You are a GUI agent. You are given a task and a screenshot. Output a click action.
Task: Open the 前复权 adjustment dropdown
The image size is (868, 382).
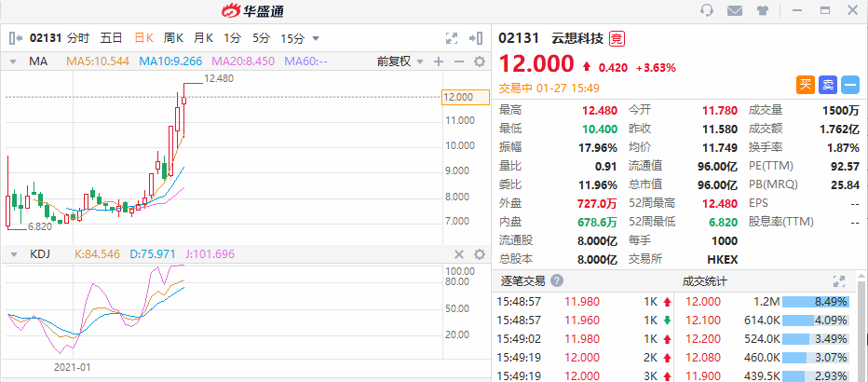pyautogui.click(x=400, y=61)
